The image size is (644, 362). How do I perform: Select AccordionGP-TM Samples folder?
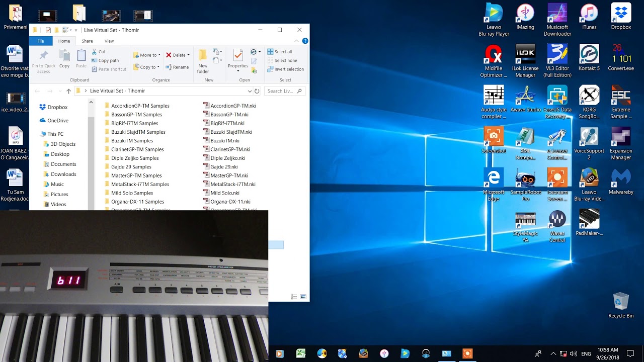(136, 106)
